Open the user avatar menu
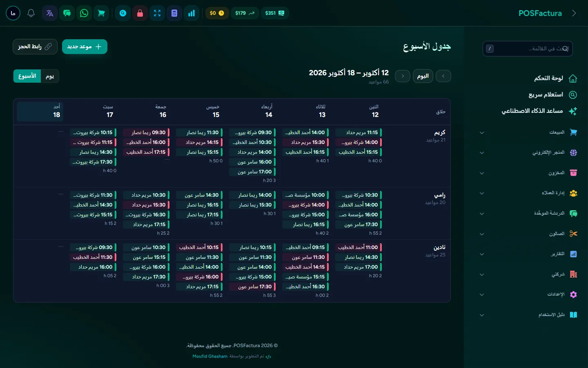The width and height of the screenshot is (588, 368). point(13,13)
